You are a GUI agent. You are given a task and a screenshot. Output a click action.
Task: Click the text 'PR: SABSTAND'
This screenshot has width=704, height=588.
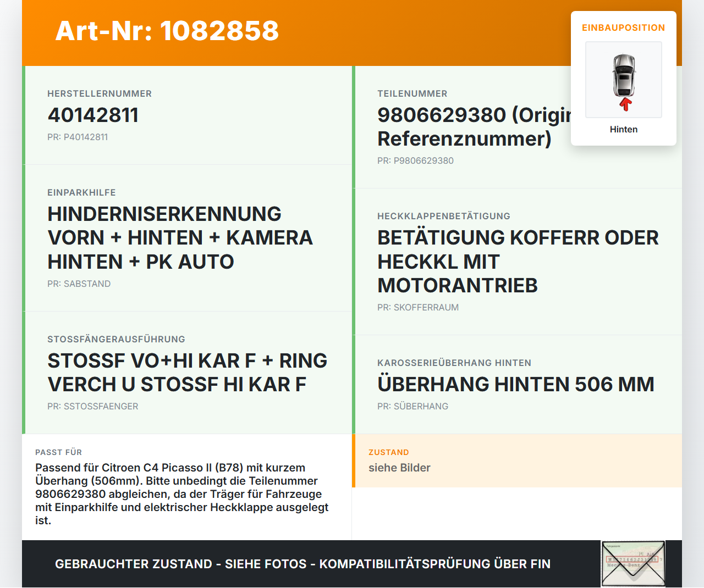point(79,284)
